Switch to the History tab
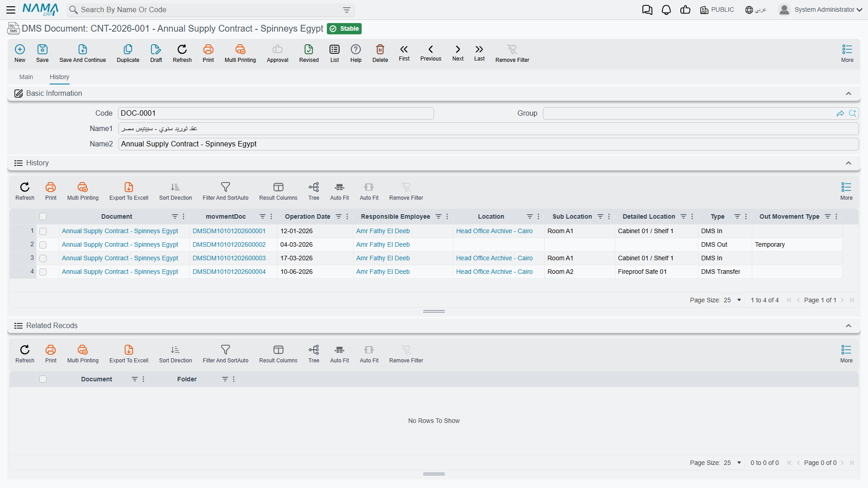The image size is (868, 488). click(60, 77)
